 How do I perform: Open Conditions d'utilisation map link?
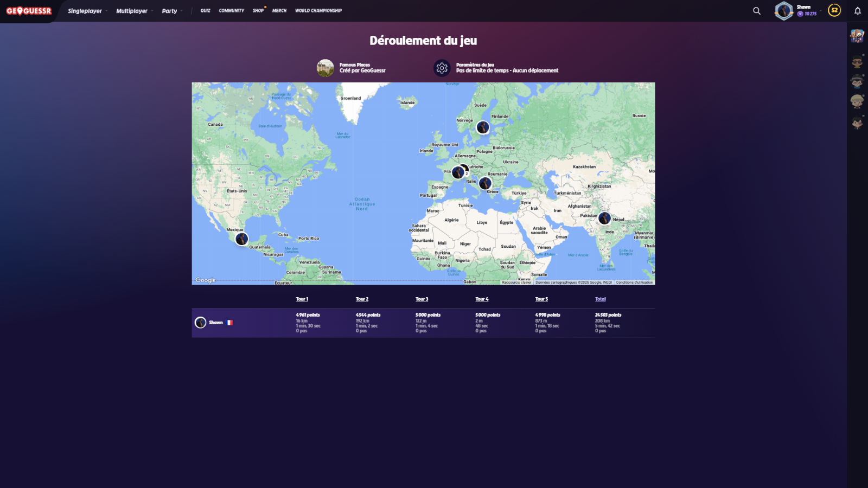(x=634, y=282)
